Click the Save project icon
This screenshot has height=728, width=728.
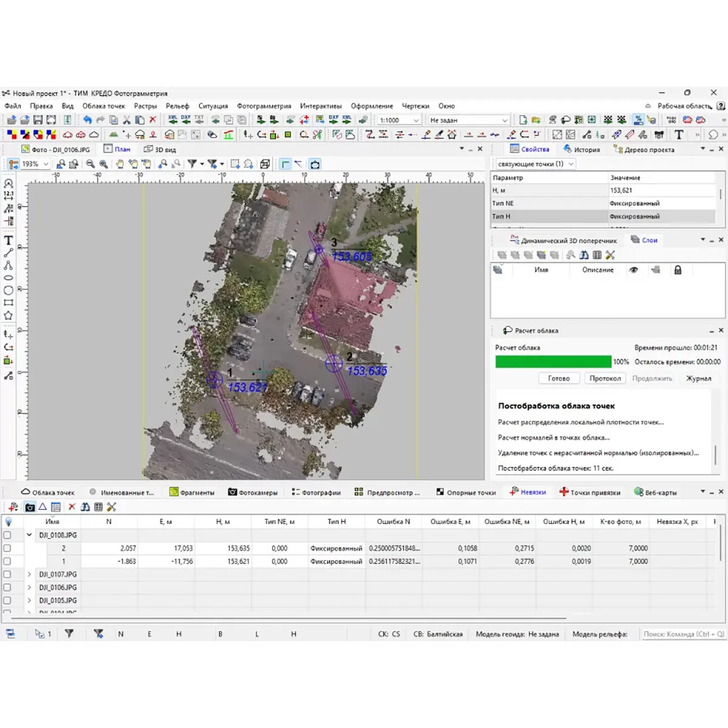[x=38, y=120]
